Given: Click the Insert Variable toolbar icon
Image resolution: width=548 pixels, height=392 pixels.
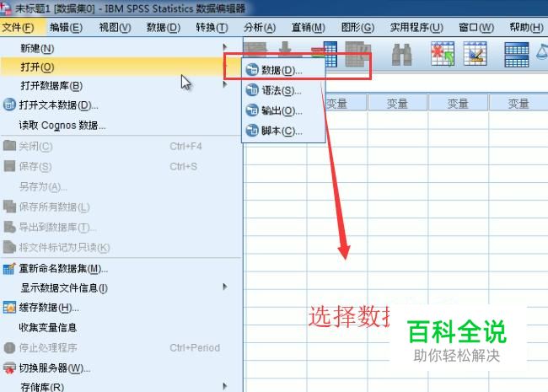Looking at the screenshot, I should [475, 54].
